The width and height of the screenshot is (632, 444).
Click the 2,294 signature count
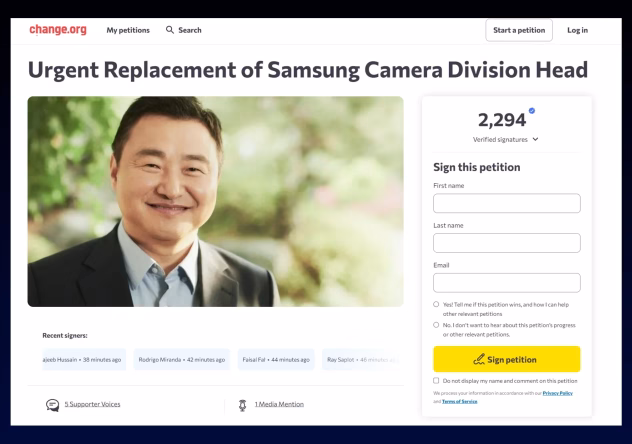point(502,120)
